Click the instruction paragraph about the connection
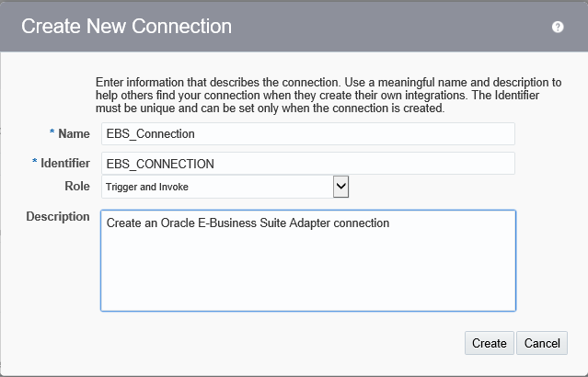The image size is (588, 377). (329, 96)
